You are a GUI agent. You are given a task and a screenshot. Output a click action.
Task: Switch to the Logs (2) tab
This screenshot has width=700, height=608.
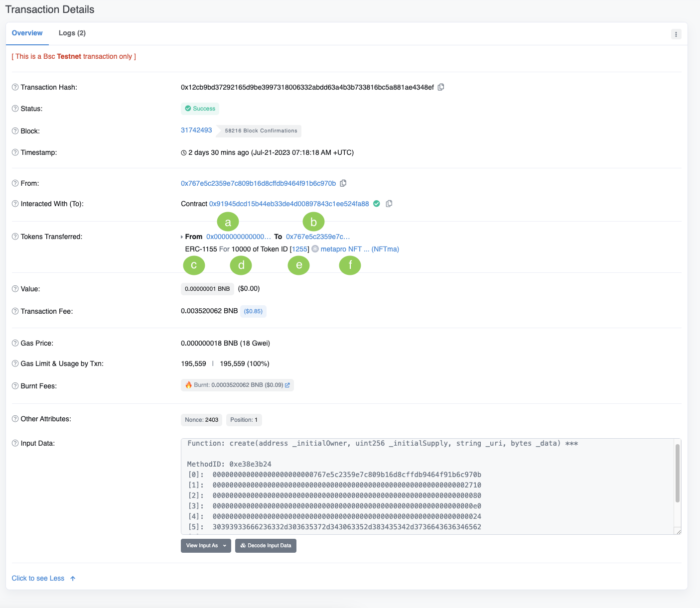(x=72, y=33)
